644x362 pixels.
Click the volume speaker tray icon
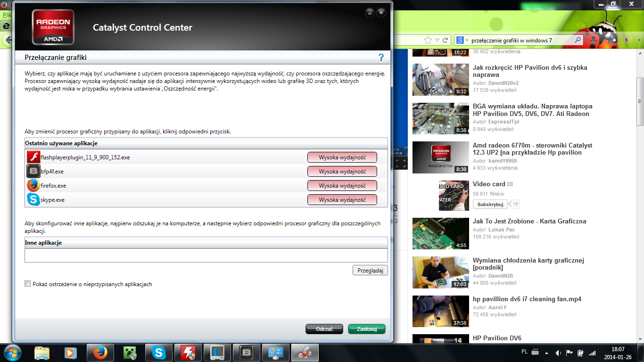[558, 353]
